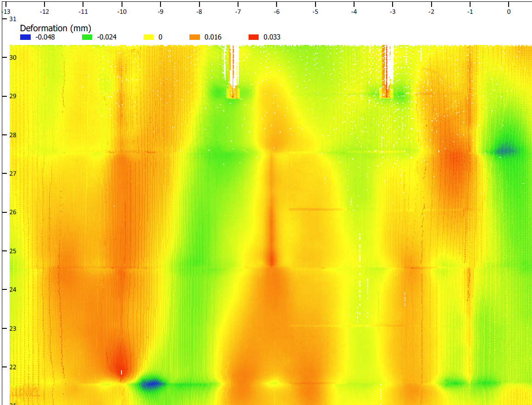Viewport: 532px width, 405px height.
Task: Click the -10 tick on the top axis
Action: (x=122, y=11)
